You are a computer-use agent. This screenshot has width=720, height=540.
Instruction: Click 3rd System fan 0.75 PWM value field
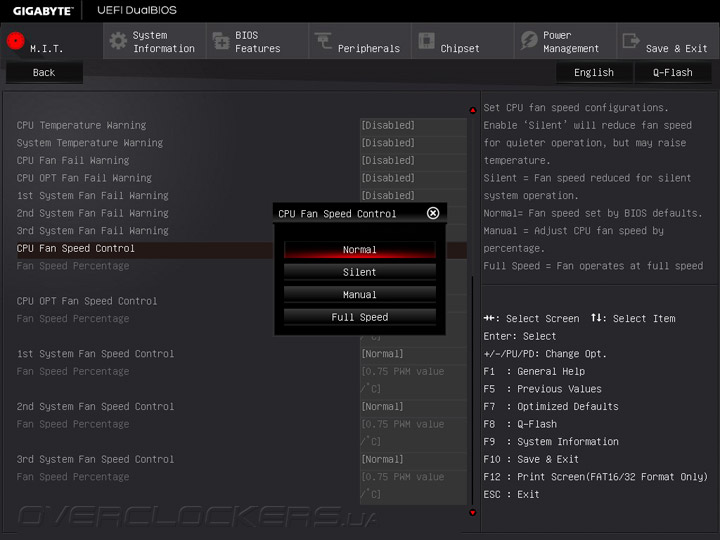point(413,486)
